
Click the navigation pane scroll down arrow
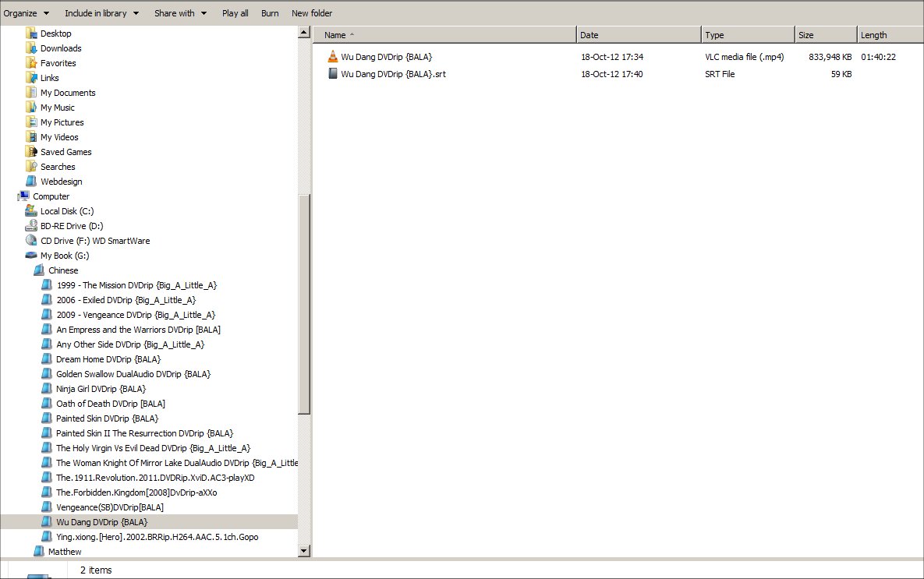(304, 551)
